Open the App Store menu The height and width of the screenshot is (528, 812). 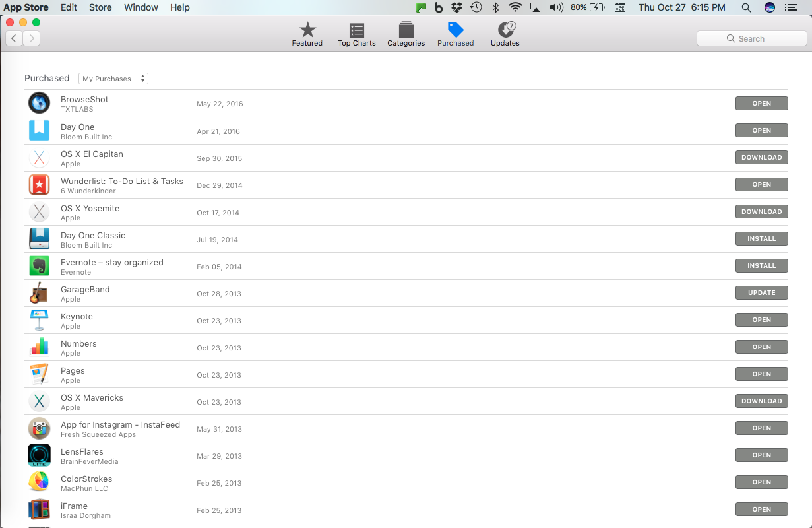(x=26, y=7)
